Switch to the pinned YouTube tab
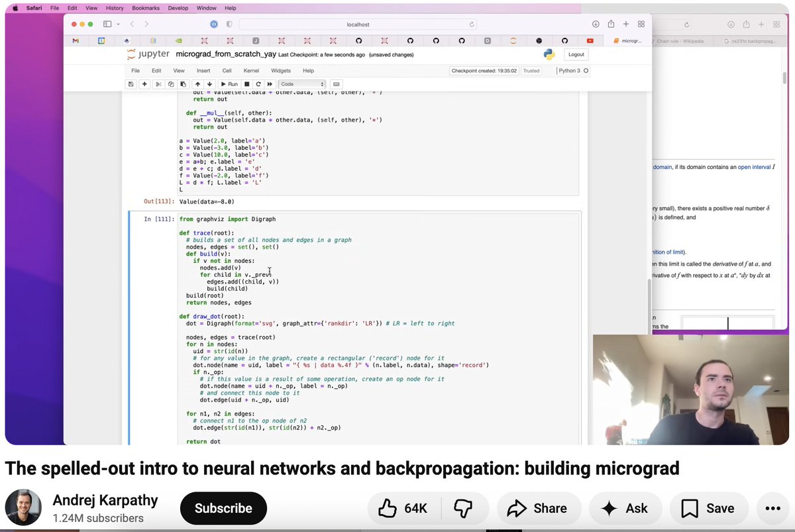This screenshot has height=532, width=795. coord(590,40)
